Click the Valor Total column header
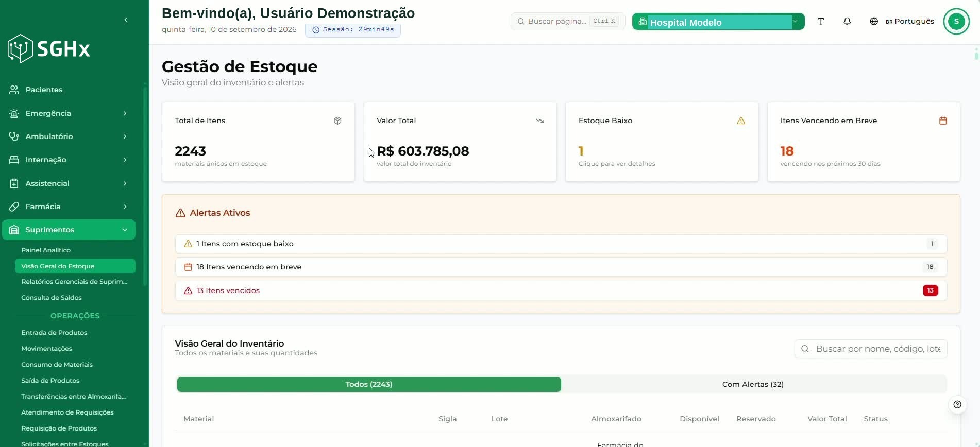 tap(827, 419)
